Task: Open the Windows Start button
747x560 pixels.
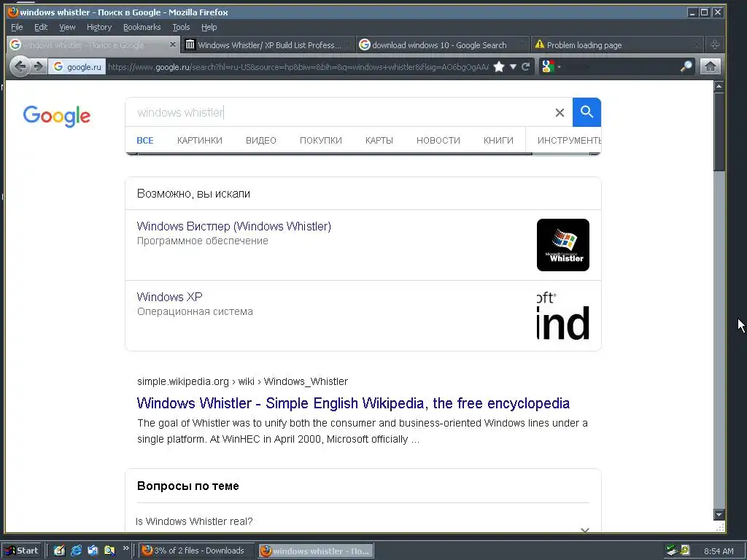Action: point(22,551)
